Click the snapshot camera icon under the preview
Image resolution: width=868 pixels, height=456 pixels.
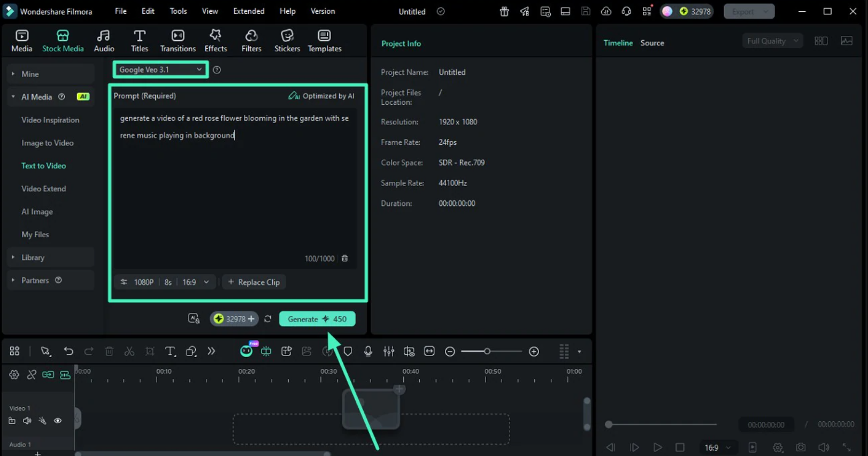801,447
